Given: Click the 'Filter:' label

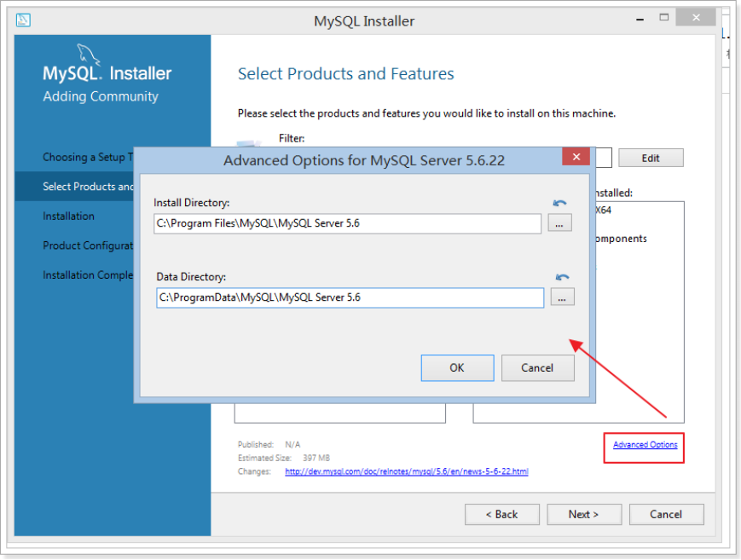Looking at the screenshot, I should (x=292, y=138).
